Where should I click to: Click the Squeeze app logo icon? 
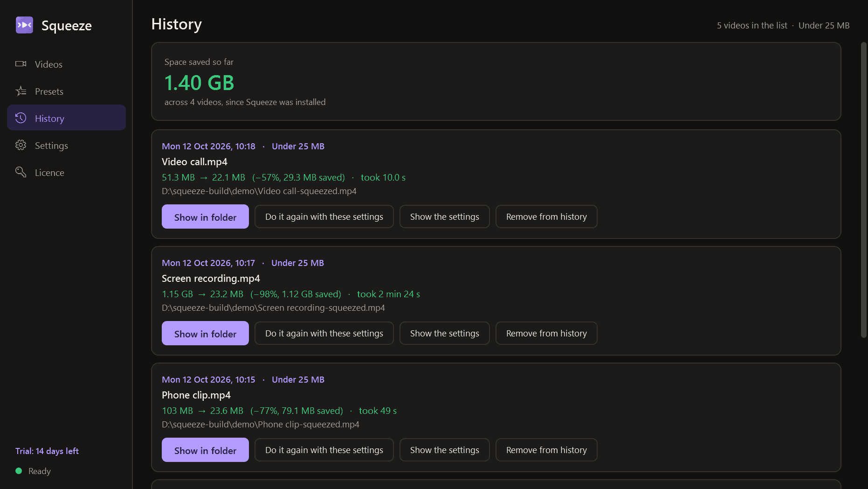pos(24,25)
